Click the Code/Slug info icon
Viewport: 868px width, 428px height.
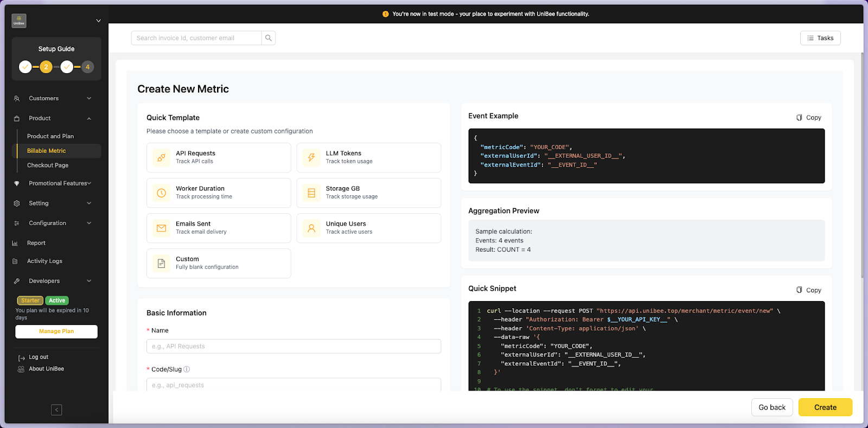[187, 369]
